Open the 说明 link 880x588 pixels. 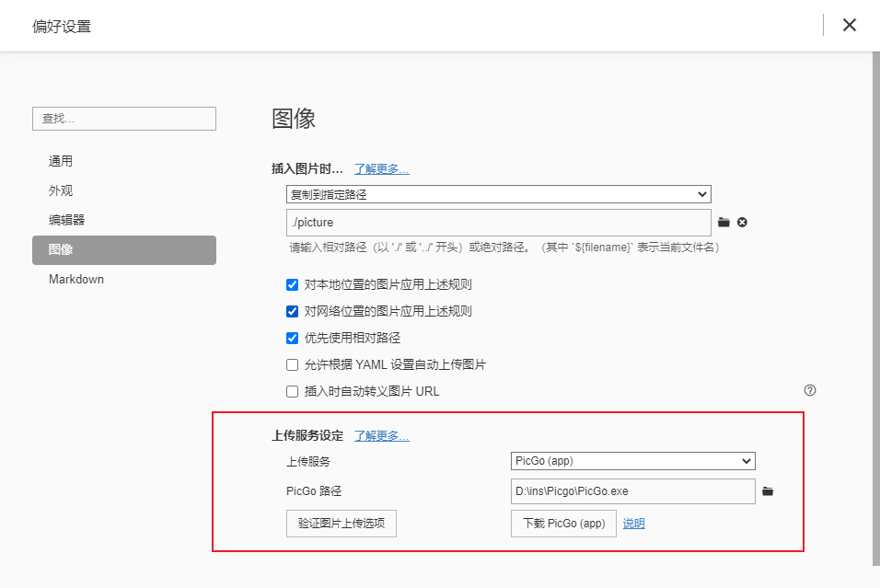click(x=633, y=524)
